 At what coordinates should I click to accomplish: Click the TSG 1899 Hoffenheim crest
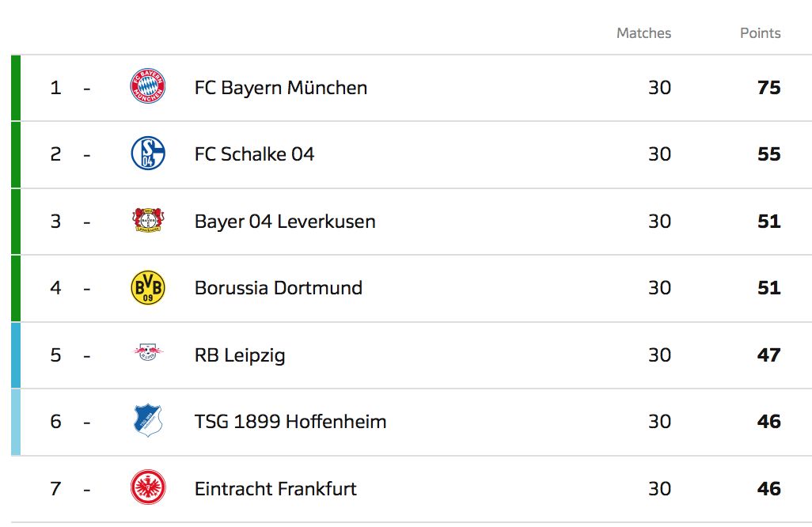point(148,421)
